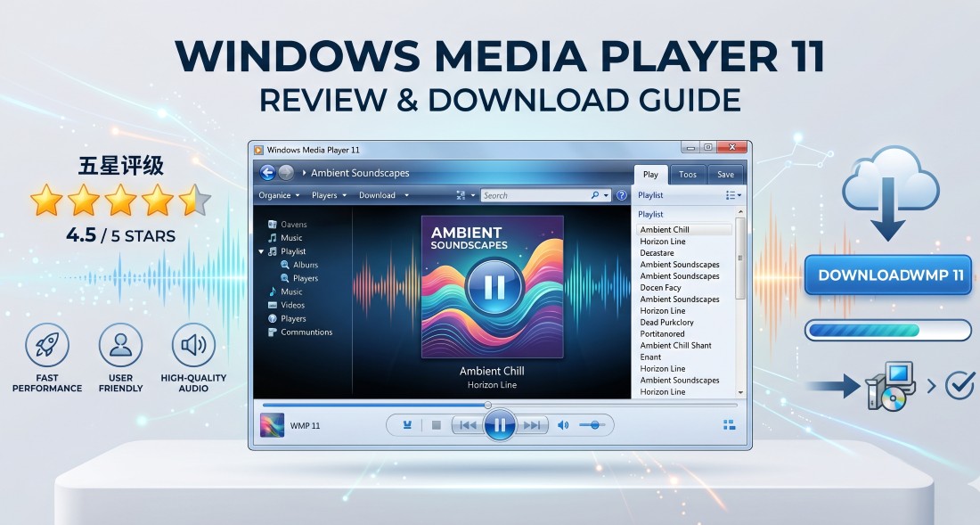Open the Organice dropdown menu

(280, 195)
